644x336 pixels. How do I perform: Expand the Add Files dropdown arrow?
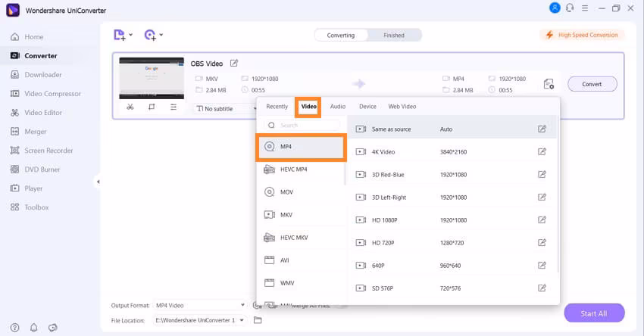pos(130,35)
